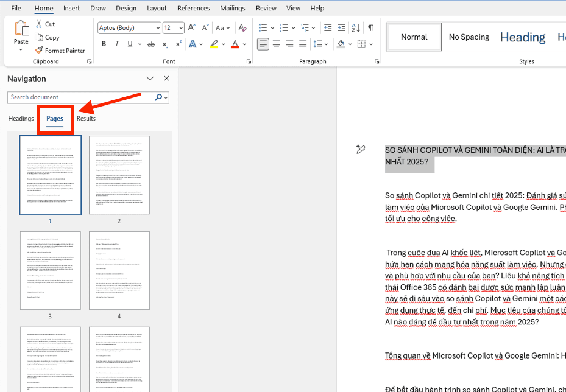Open font name dropdown Aptos (Body)
Screen dimensions: 566x392
pyautogui.click(x=158, y=28)
